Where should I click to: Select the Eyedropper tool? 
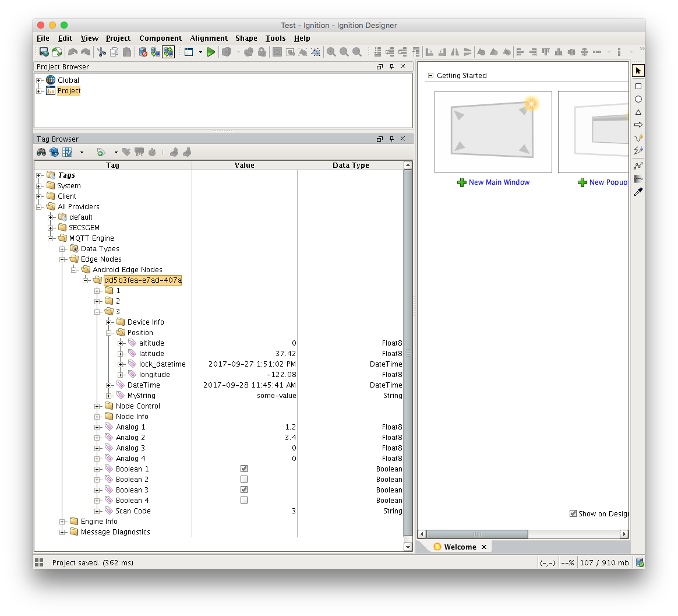click(638, 192)
